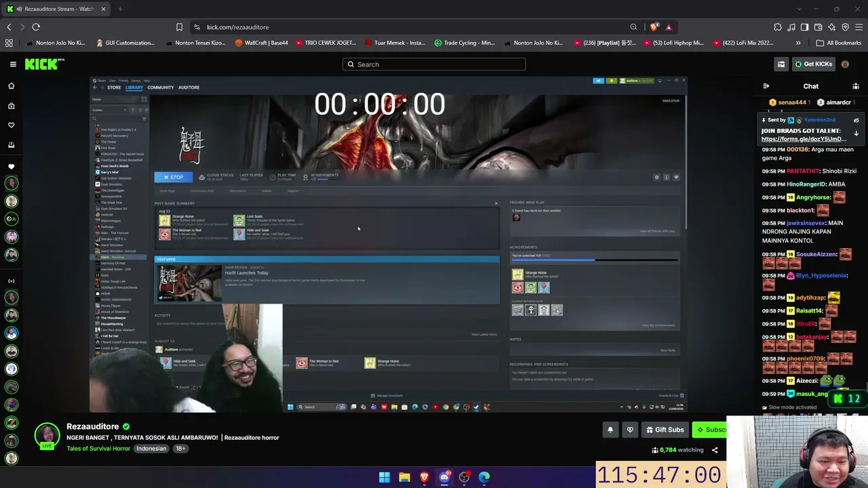The image size is (868, 488).
Task: Open the Kick inventory icon beside Get KICKs
Action: (x=781, y=64)
